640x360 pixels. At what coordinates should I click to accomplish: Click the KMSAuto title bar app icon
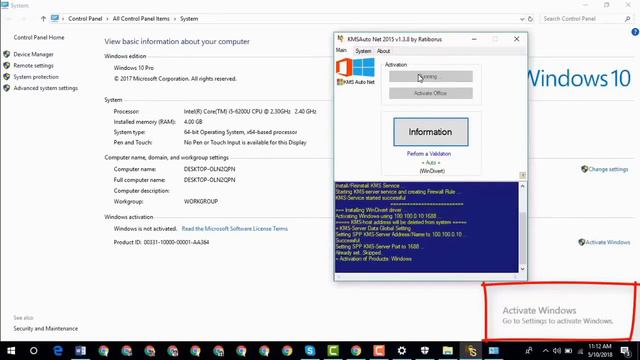coord(340,39)
